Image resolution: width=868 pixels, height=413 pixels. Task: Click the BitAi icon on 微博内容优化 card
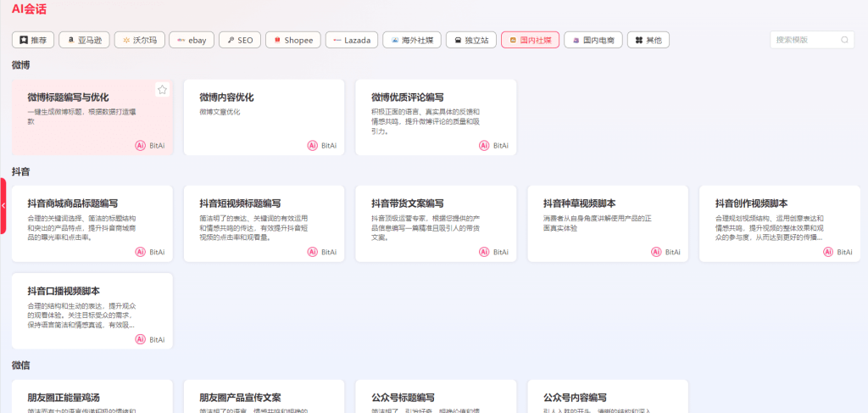click(313, 145)
